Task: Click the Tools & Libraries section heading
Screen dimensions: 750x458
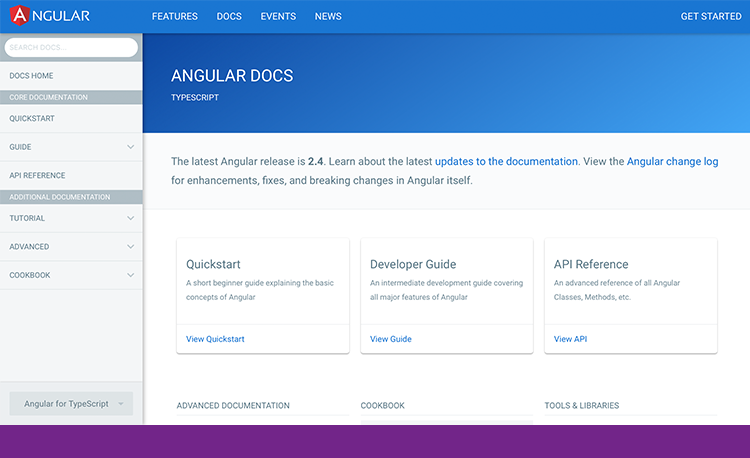Action: [x=582, y=405]
